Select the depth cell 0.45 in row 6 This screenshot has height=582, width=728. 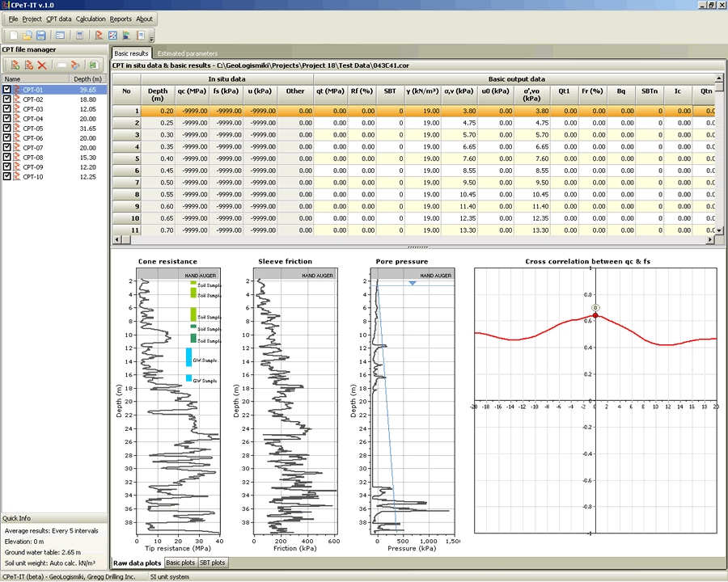pyautogui.click(x=159, y=171)
